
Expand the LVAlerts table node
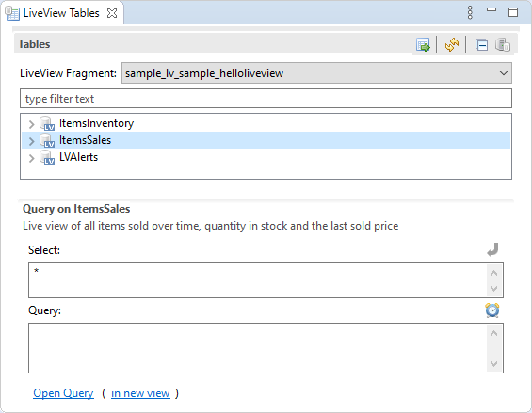click(x=32, y=158)
